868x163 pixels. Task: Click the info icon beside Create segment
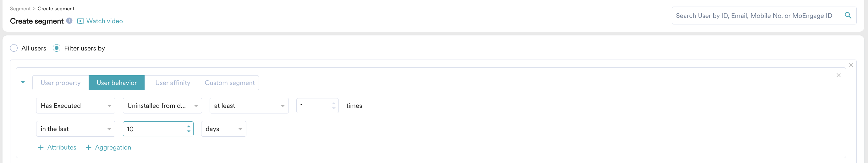point(69,21)
